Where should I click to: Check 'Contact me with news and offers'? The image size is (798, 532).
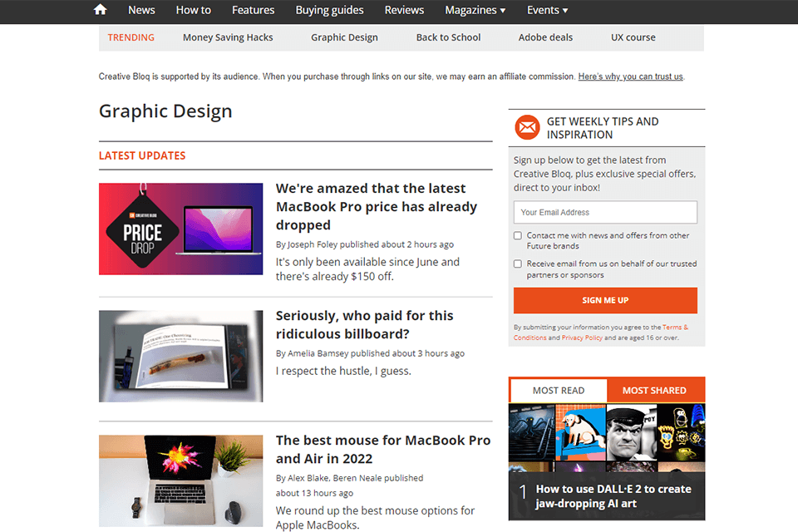[x=518, y=236]
